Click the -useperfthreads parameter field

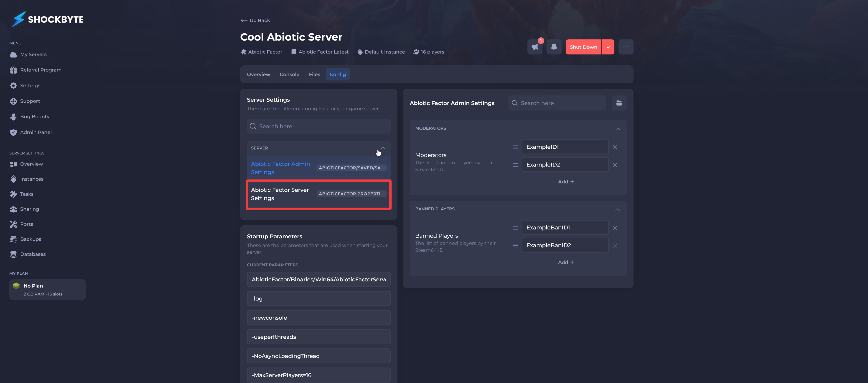click(318, 337)
